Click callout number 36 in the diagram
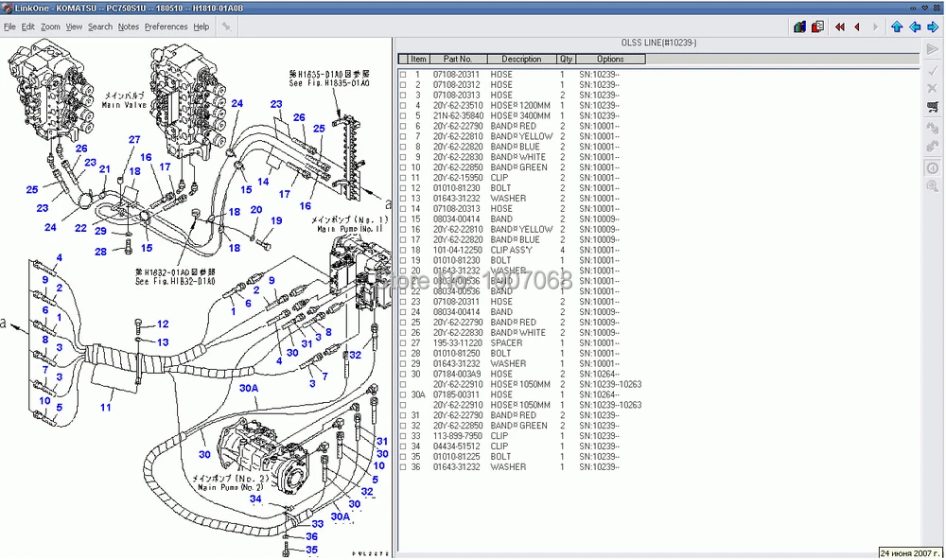The width and height of the screenshot is (946, 560). pos(311,536)
